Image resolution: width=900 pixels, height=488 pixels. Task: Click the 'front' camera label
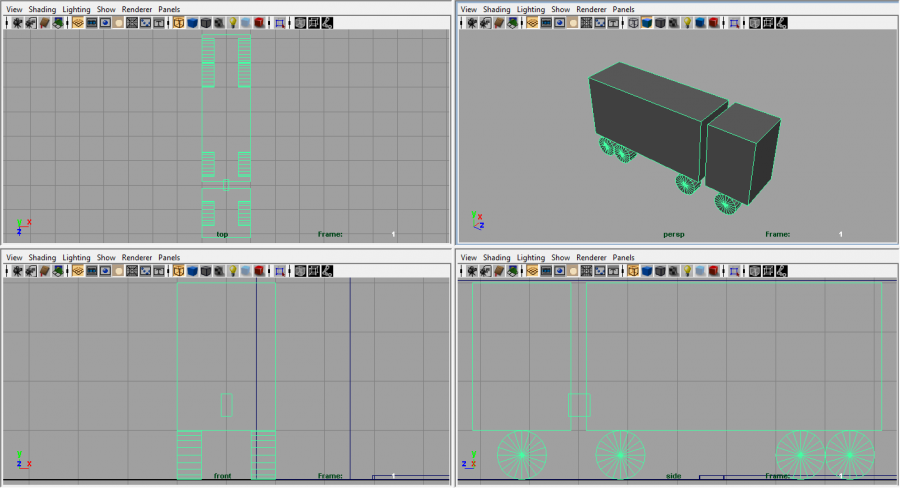tap(222, 476)
